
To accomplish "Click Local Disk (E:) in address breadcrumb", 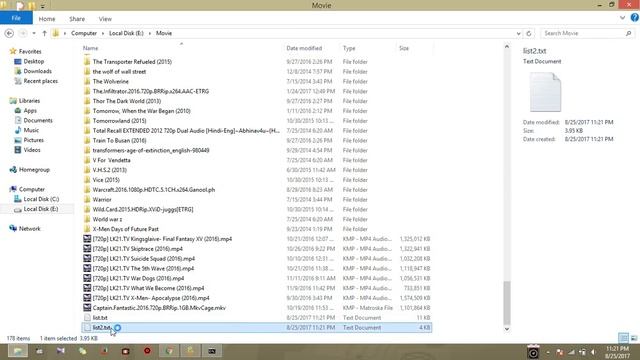I will tap(126, 33).
